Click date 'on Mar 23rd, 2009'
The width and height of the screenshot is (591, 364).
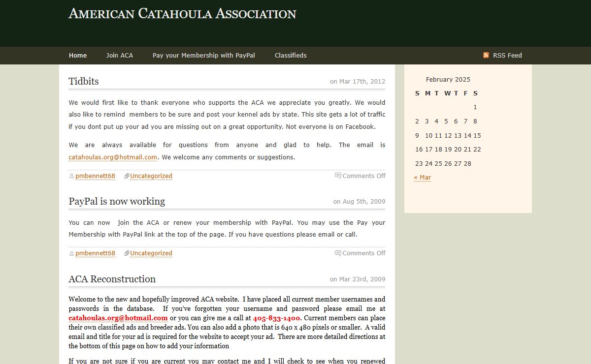coord(358,279)
